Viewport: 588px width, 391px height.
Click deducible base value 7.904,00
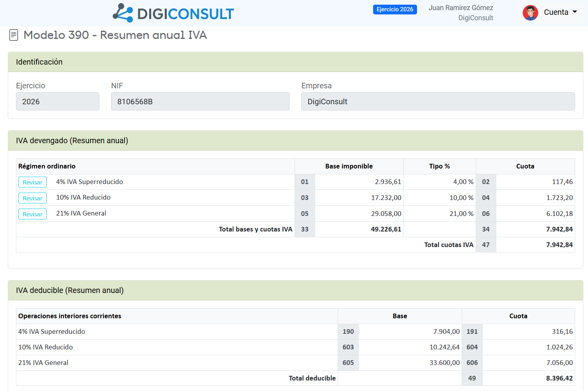click(447, 331)
